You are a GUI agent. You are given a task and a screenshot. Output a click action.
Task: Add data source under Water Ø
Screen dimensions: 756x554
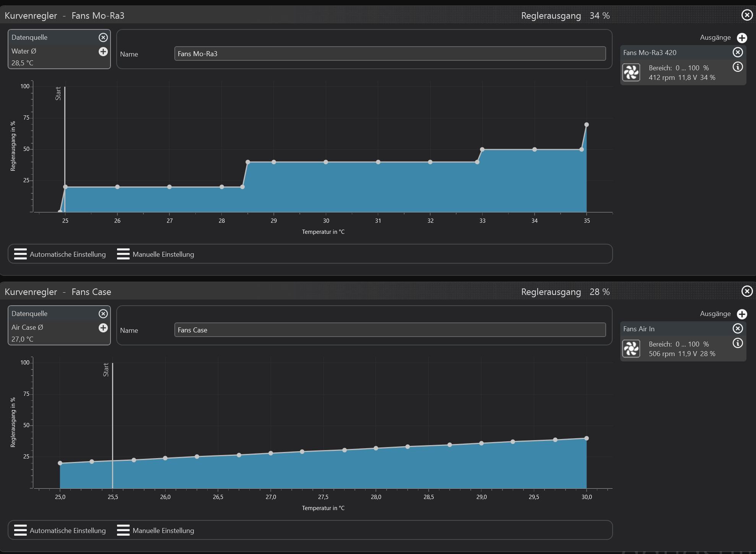click(103, 52)
